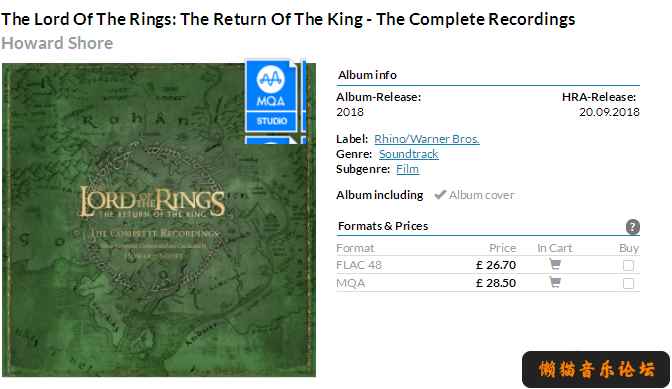Open the Formats & Prices help icon
Image resolution: width=672 pixels, height=389 pixels.
coord(633,227)
